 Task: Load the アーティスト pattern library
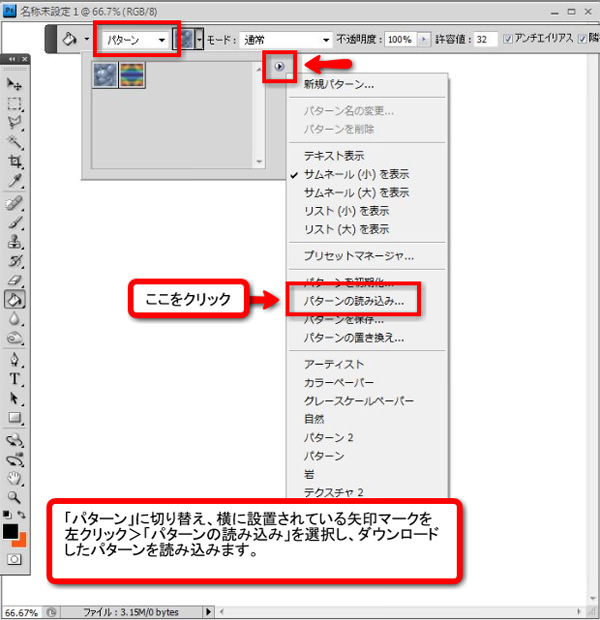[334, 365]
